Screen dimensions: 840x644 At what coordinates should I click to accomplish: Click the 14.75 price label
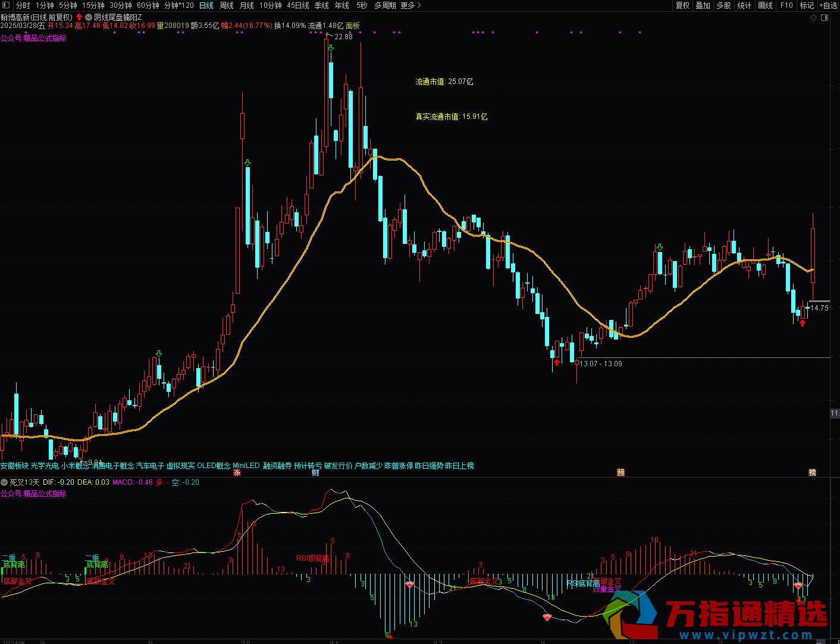[x=820, y=307]
